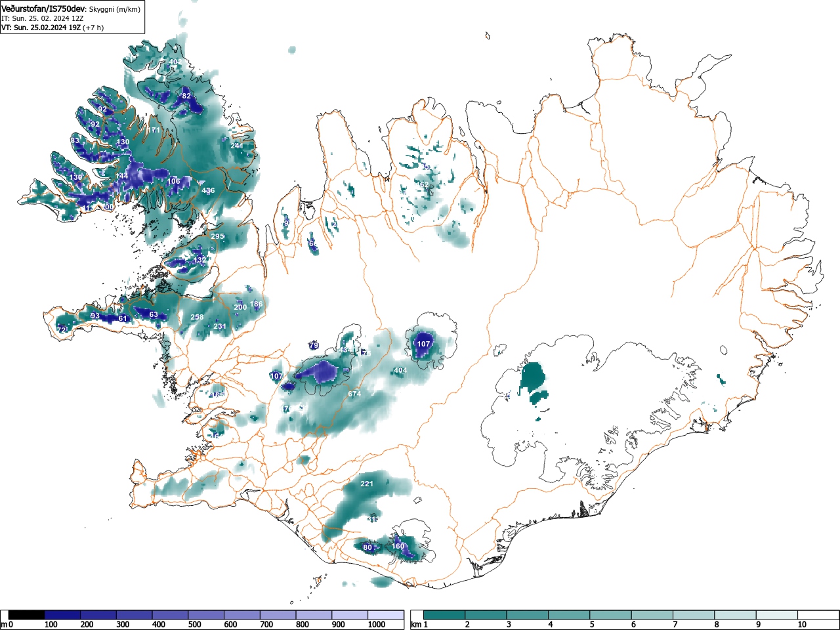Click the dark teal 1–2 km legend segment
The width and height of the screenshot is (840, 630).
(x=445, y=615)
